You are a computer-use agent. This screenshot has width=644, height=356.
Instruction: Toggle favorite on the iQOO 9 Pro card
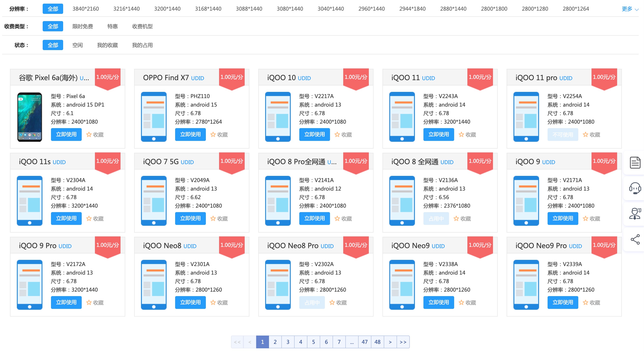89,302
